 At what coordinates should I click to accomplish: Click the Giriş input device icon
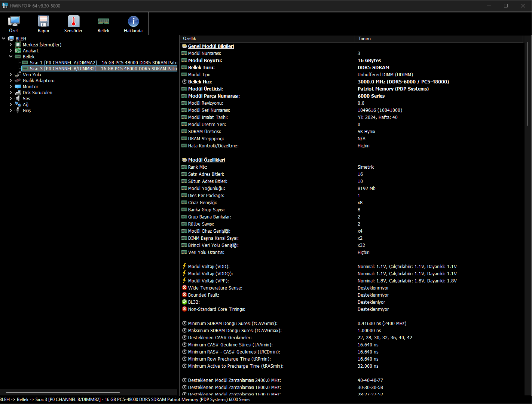[18, 110]
